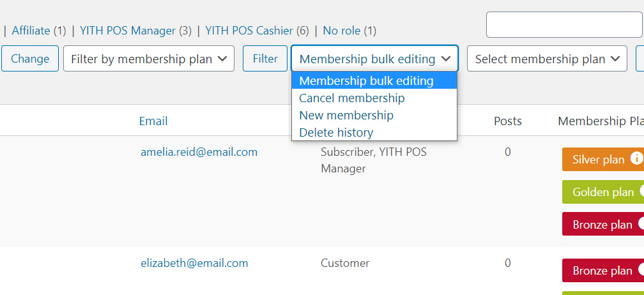
Task: Click elizabeth's Bronze plan badge
Action: [x=603, y=270]
